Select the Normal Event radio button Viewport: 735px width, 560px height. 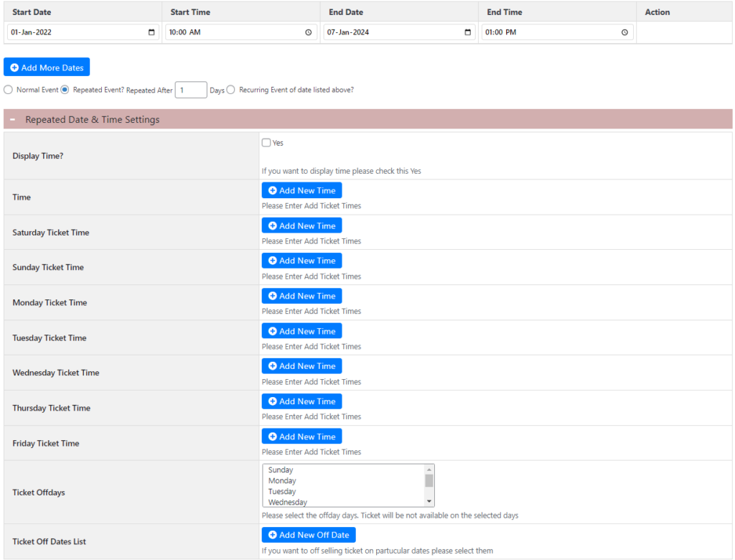[8, 90]
